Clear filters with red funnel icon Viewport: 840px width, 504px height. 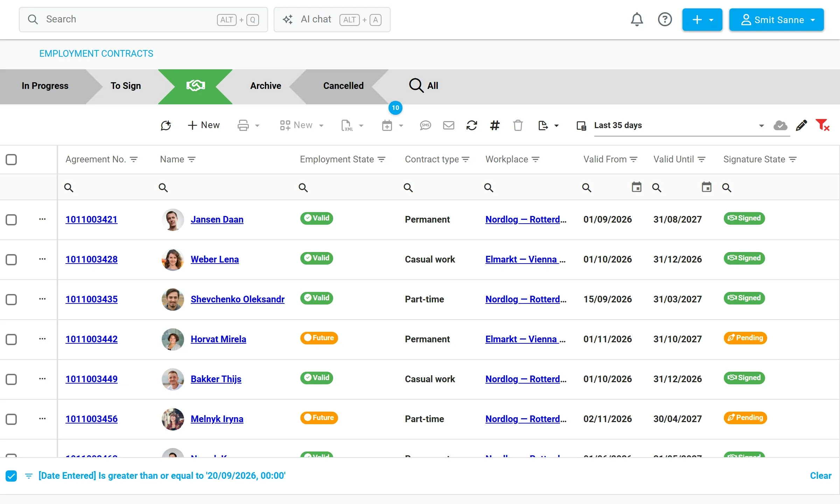click(822, 125)
